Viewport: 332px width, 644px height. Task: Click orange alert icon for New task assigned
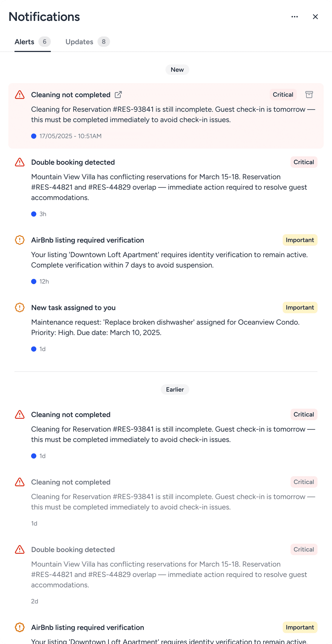[20, 307]
